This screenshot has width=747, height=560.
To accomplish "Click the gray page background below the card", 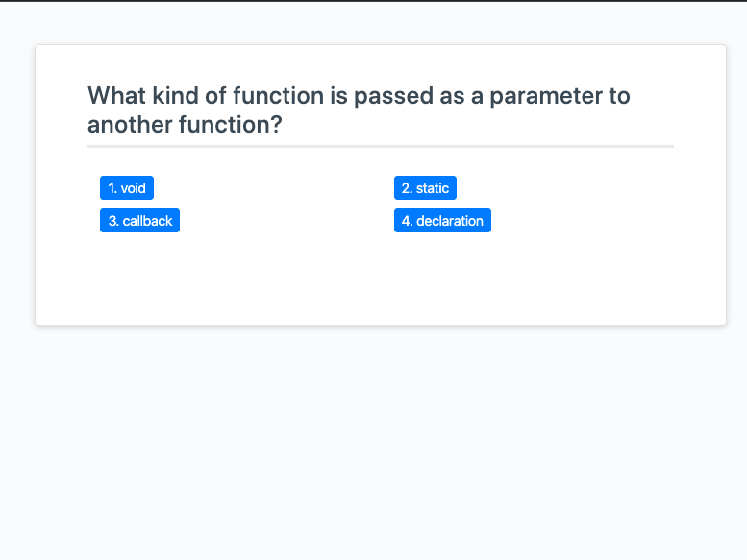I will point(373,443).
